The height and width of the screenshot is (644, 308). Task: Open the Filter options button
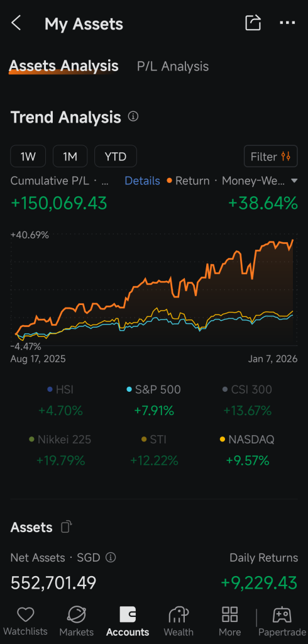271,156
